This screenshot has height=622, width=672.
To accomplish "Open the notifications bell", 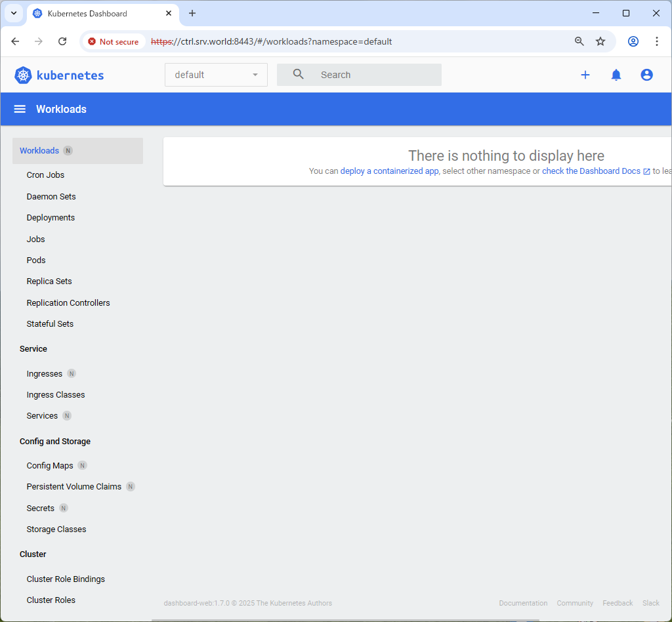I will 616,75.
